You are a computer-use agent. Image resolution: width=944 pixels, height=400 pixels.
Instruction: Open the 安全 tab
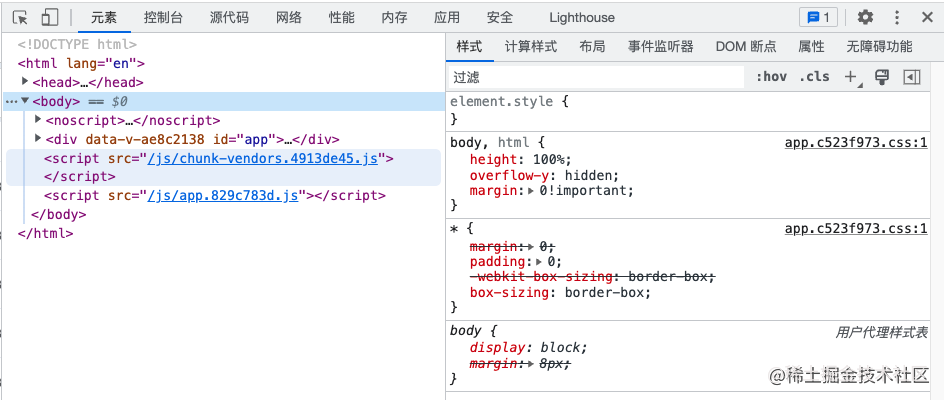(x=500, y=17)
